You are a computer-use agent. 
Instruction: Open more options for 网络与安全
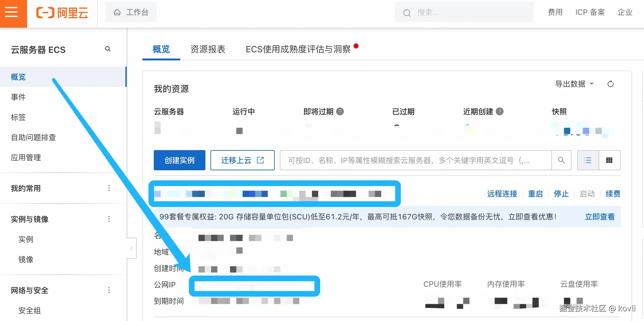[x=109, y=290]
